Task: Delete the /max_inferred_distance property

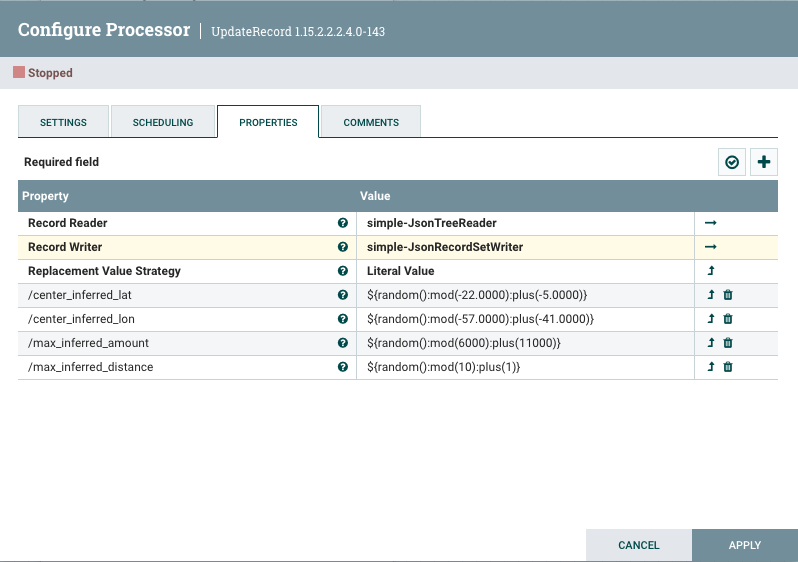Action: (728, 367)
